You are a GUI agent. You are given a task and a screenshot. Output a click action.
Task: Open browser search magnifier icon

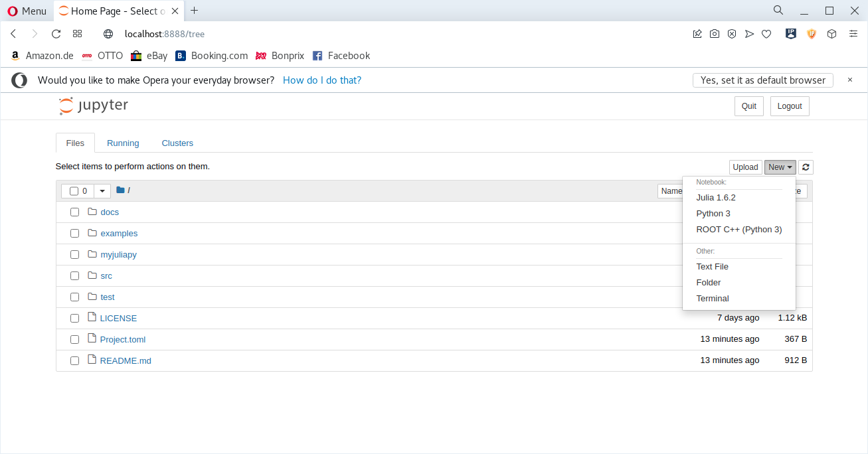[x=778, y=11]
